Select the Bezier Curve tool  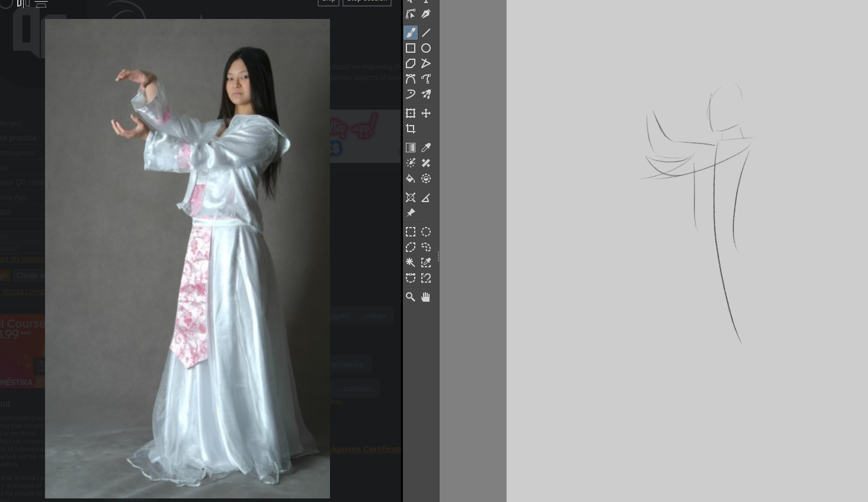[411, 79]
